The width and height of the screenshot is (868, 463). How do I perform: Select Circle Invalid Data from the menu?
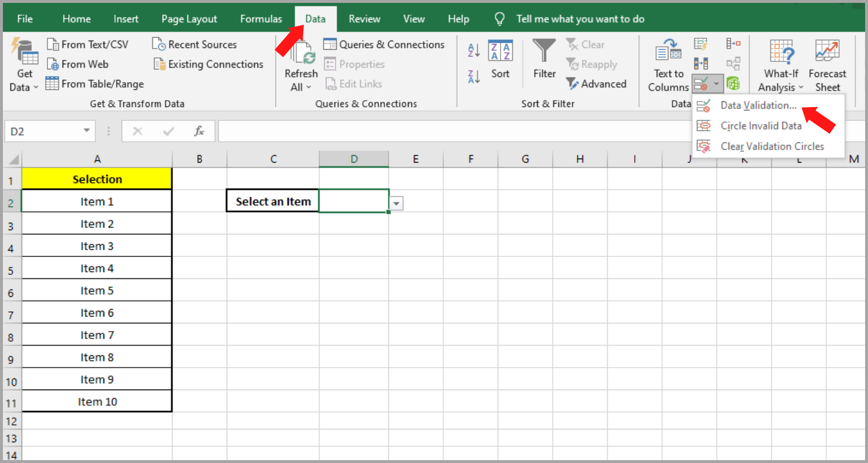(761, 126)
